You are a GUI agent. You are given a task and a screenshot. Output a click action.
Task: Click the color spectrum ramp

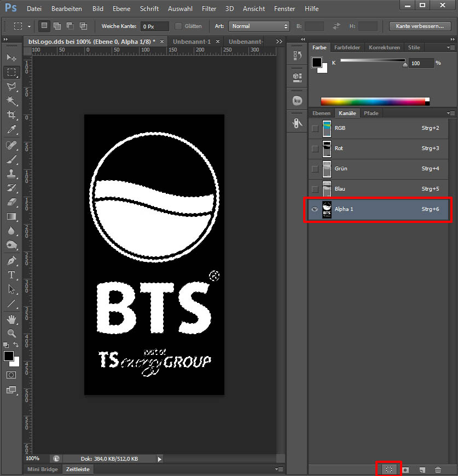tap(372, 101)
